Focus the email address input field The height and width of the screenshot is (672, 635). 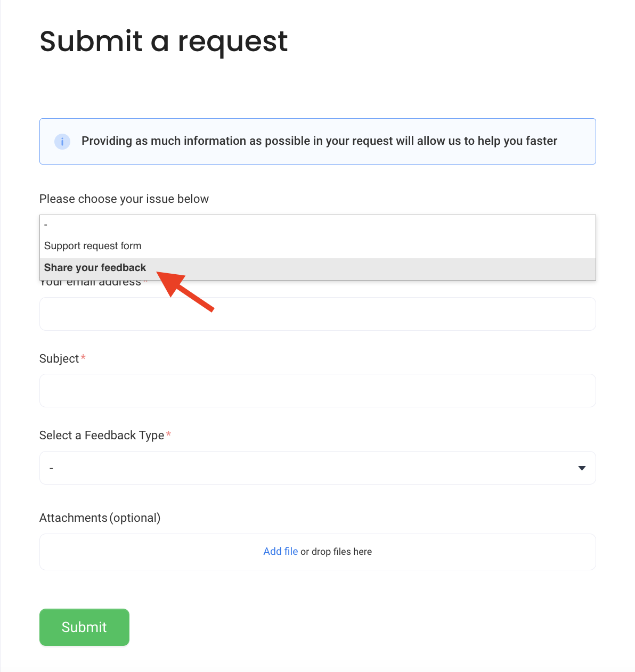click(318, 314)
